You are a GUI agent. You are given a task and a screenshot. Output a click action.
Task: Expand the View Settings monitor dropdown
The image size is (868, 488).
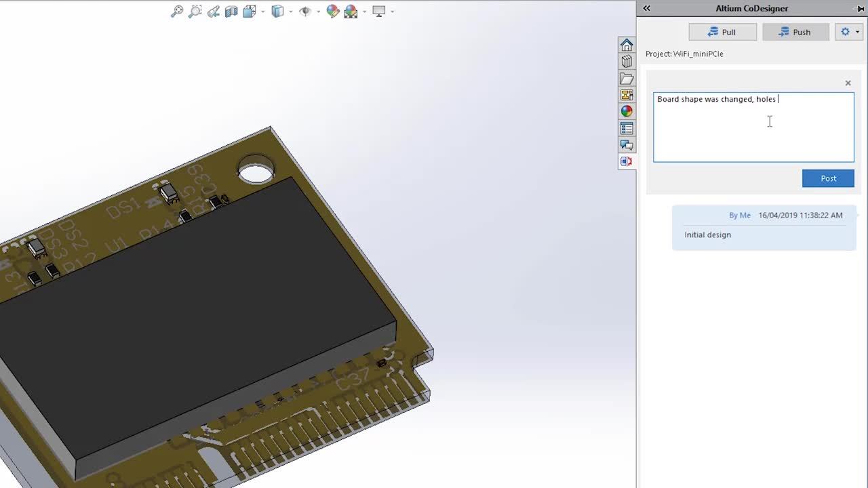392,12
